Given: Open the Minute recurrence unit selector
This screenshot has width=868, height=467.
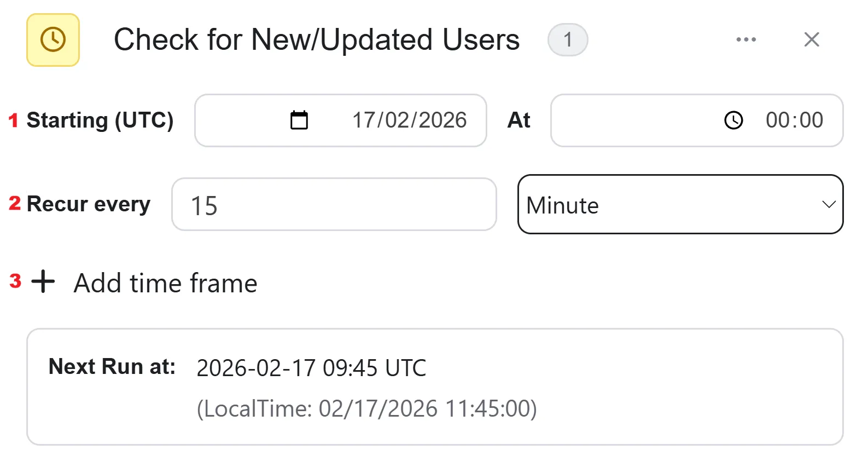Looking at the screenshot, I should click(680, 204).
